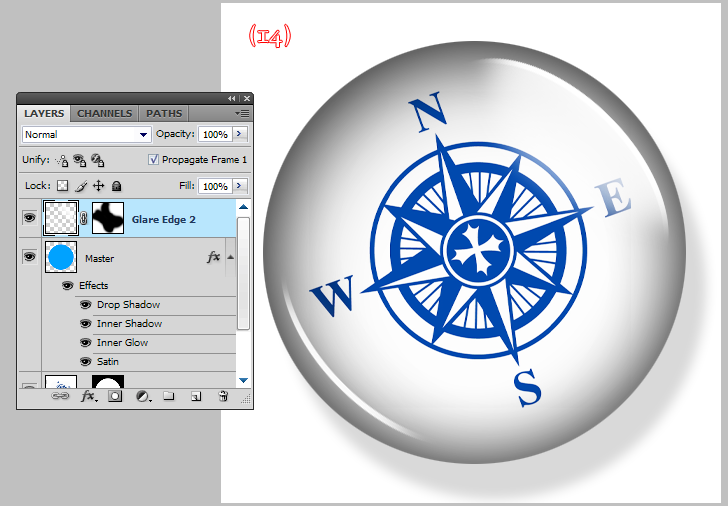Viewport: 728px width, 506px height.
Task: Click the lock image pixels brush icon
Action: pyautogui.click(x=80, y=186)
